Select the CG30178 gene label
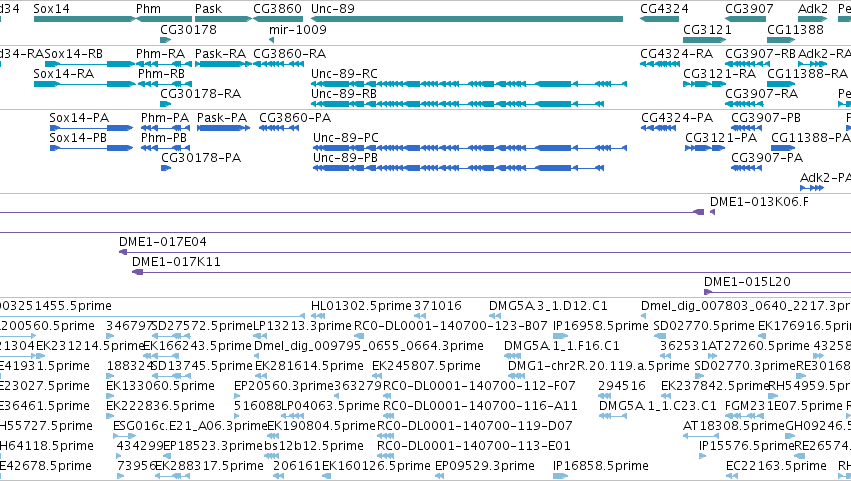Screen dimensions: 851x481 pyautogui.click(x=188, y=29)
